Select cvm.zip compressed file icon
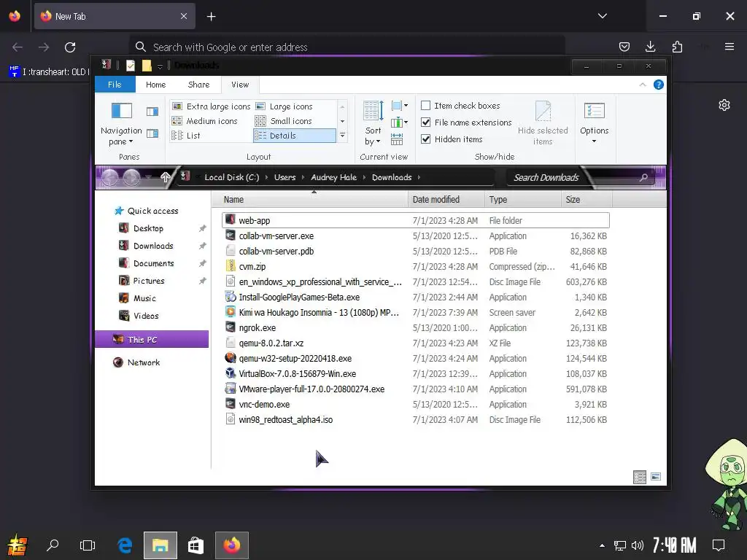Screen dimensions: 747x560 (231, 266)
